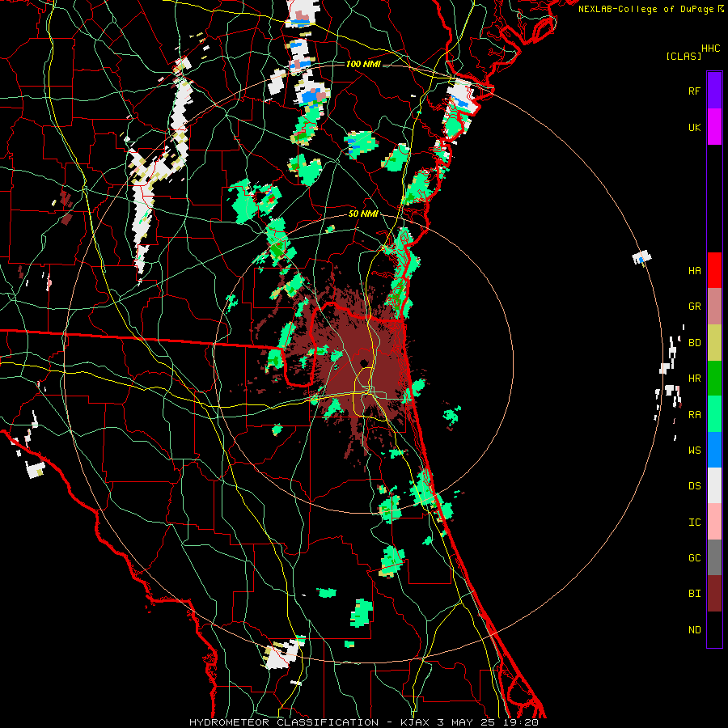Click the HA red legend swatch
Viewport: 728px width, 728px height.
pyautogui.click(x=714, y=270)
